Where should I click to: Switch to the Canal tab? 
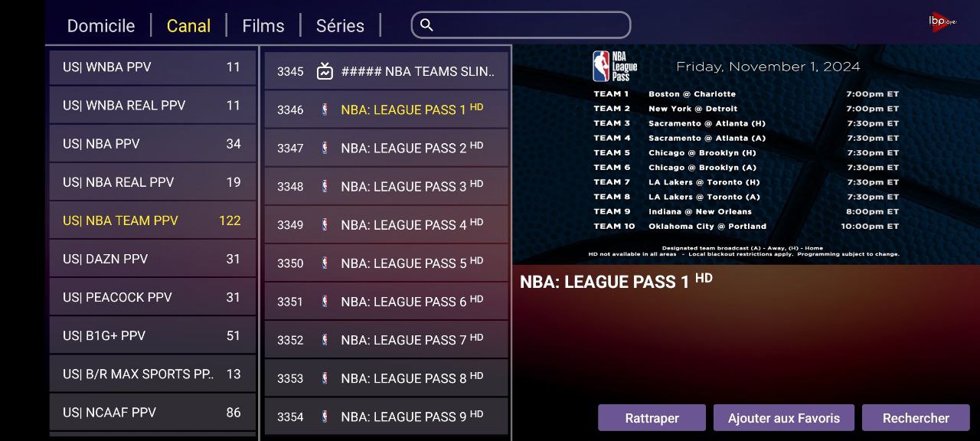click(x=188, y=25)
